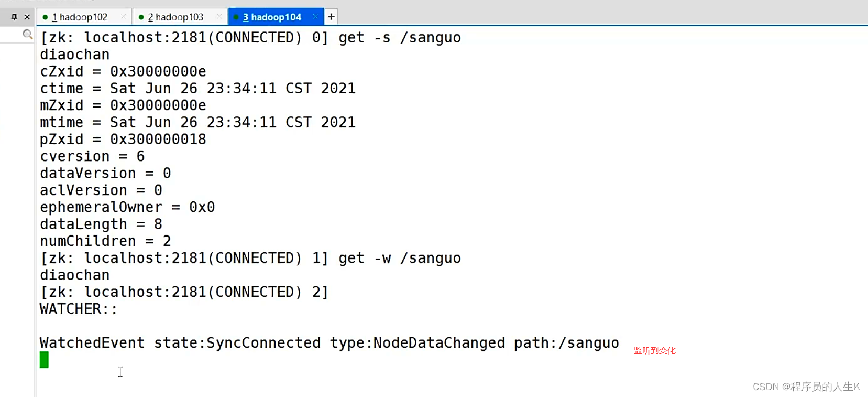Add a new session tab with plus
Viewport: 868px width, 397px height.
point(331,17)
